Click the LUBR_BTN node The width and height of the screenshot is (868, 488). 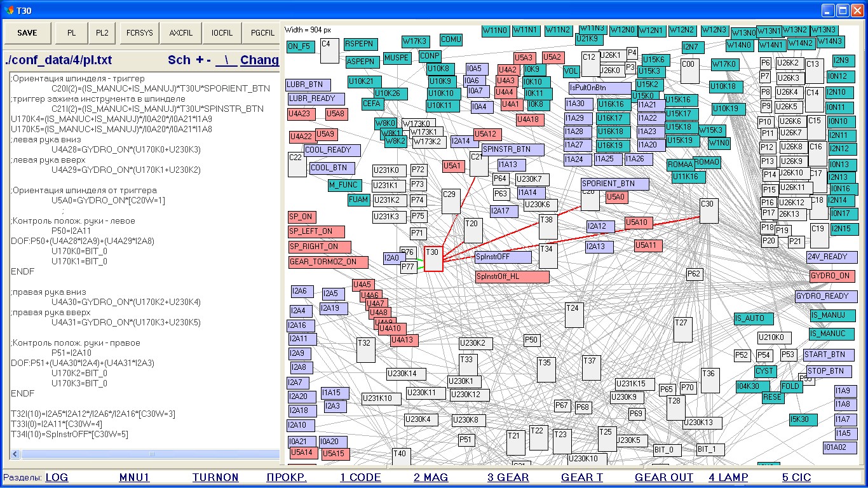pos(309,84)
